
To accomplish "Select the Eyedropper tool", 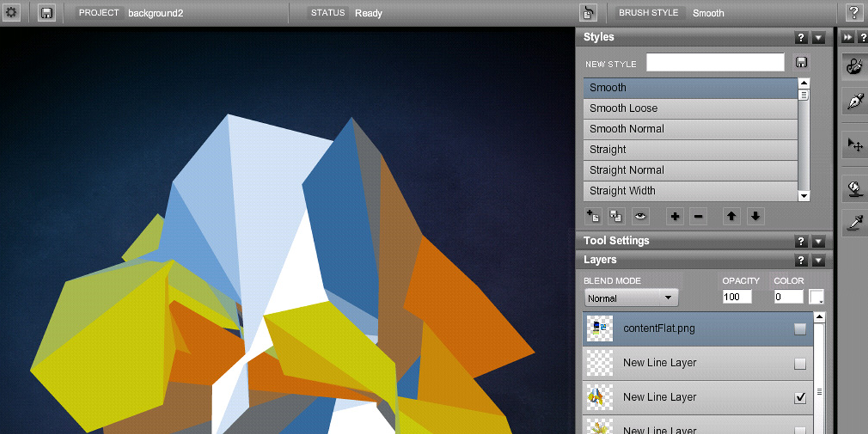I will [x=854, y=222].
